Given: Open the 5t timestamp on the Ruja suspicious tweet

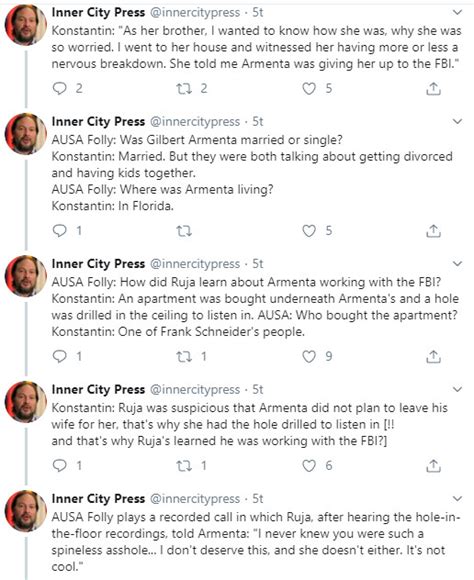Looking at the screenshot, I should (258, 390).
